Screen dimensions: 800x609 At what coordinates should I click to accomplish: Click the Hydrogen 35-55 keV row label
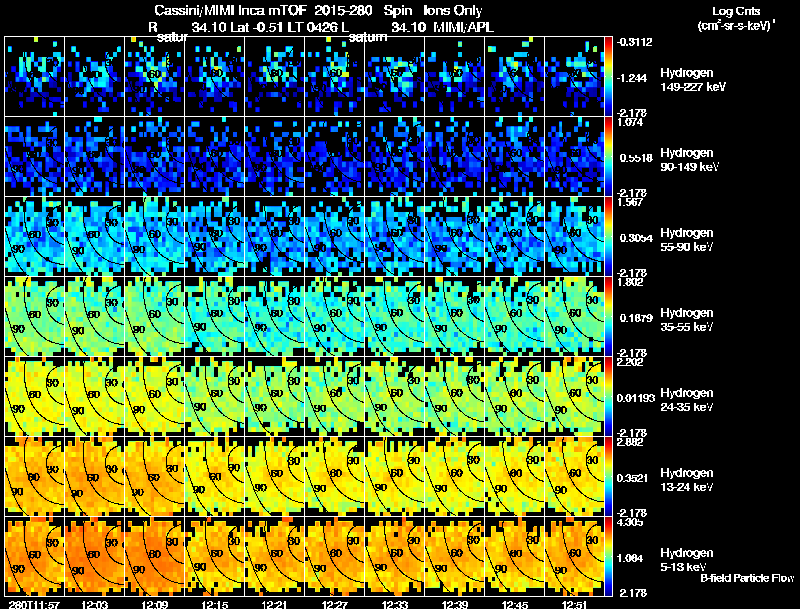click(687, 320)
